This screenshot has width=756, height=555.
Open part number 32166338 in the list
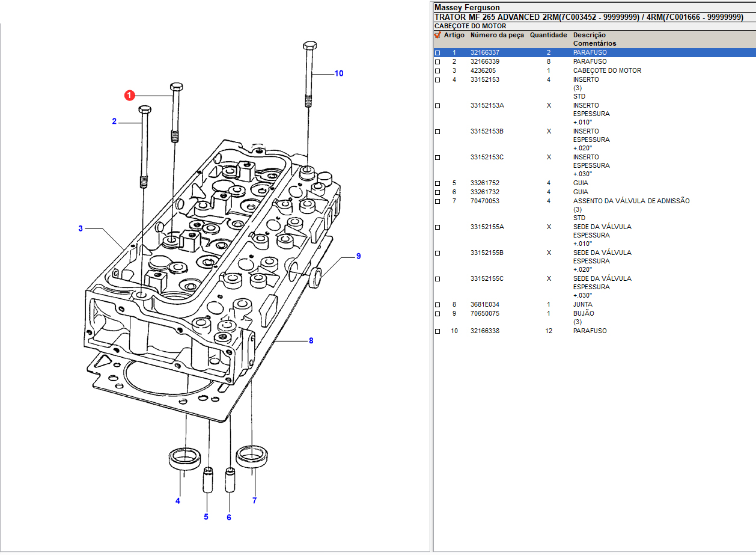[x=484, y=331]
